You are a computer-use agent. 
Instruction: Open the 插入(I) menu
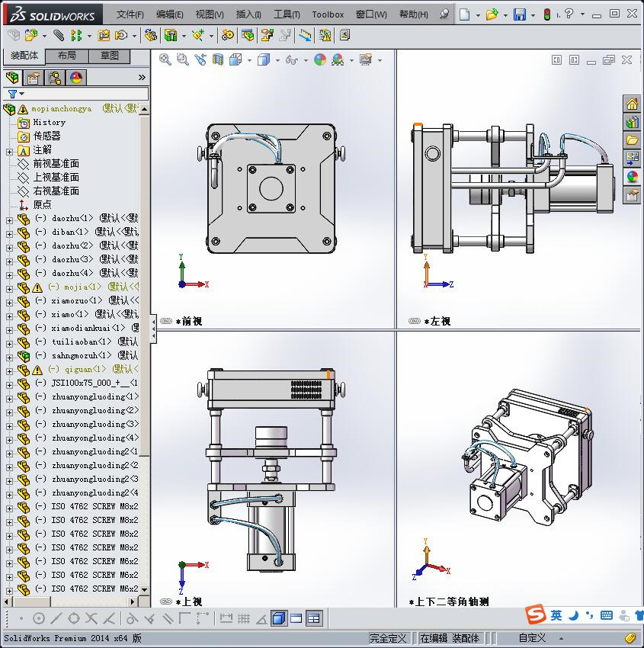[x=248, y=14]
